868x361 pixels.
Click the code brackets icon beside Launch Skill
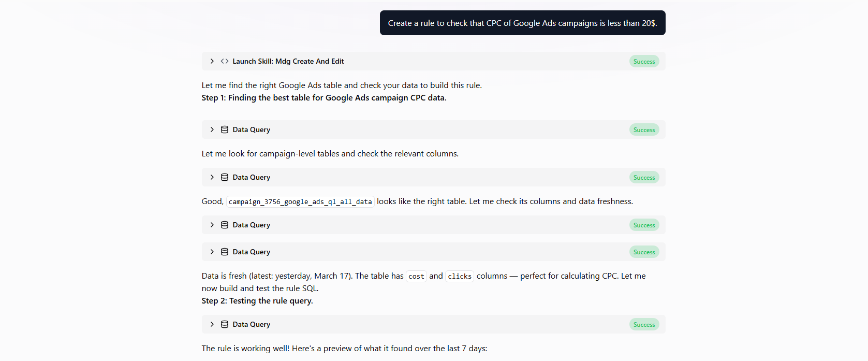pos(225,61)
